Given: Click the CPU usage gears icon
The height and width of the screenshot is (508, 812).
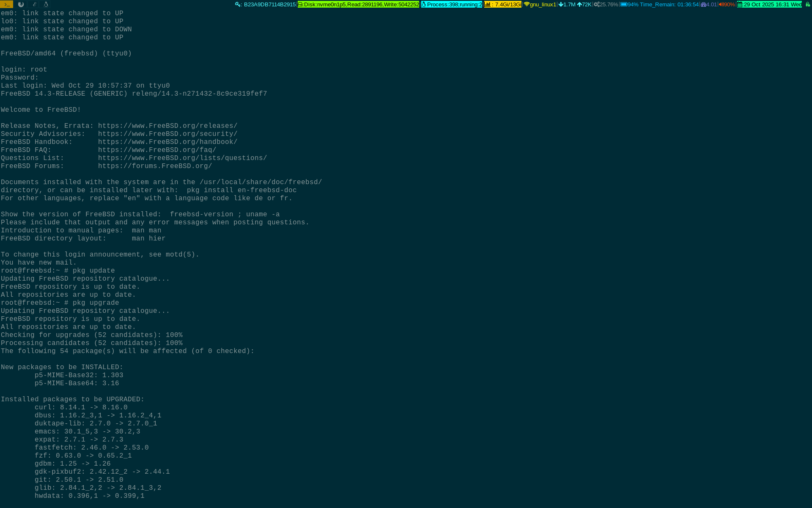Looking at the screenshot, I should click(597, 5).
